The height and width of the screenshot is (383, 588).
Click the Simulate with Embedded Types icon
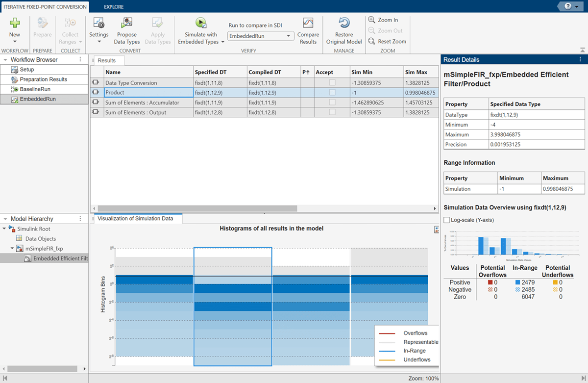coord(201,23)
